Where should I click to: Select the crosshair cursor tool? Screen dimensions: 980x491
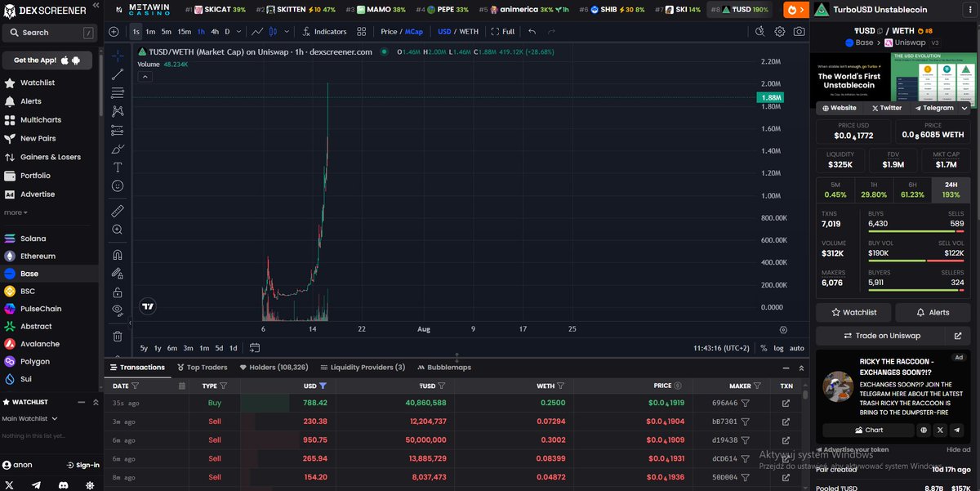tap(118, 56)
